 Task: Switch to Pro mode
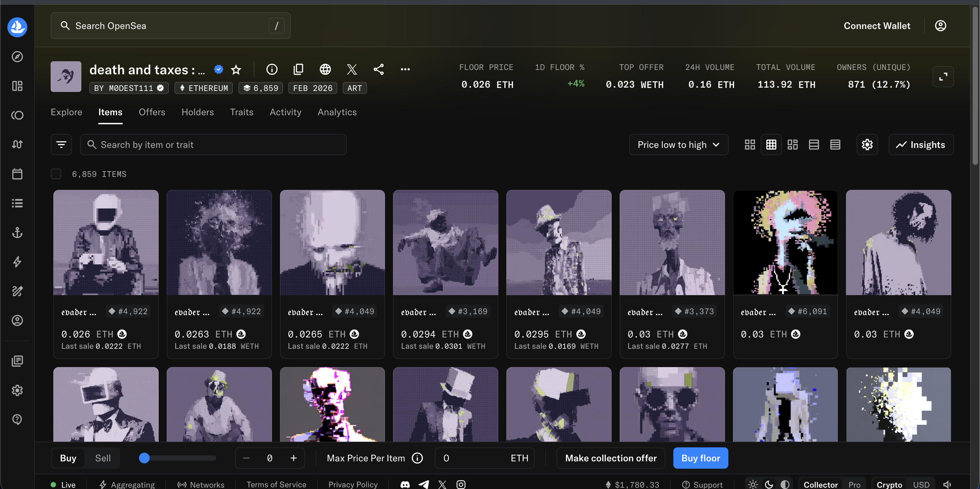click(854, 484)
